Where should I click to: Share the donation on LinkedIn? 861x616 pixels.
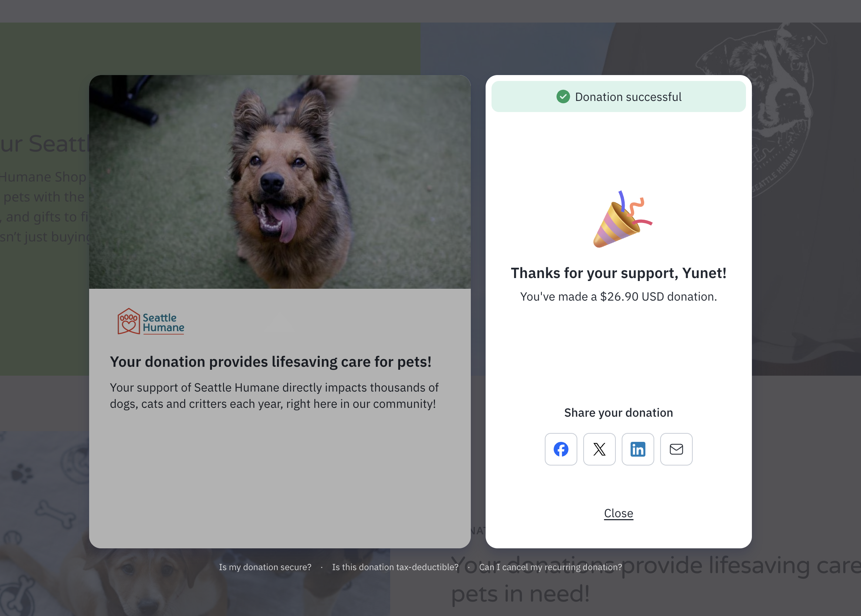(638, 449)
